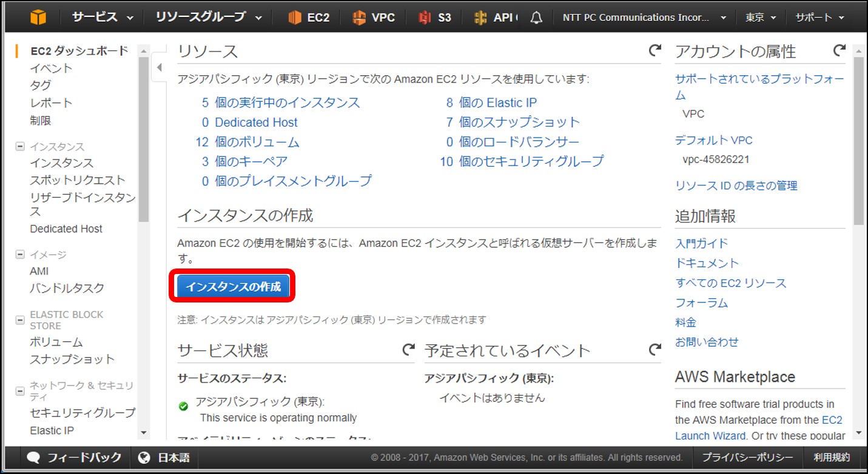Screen dimensions: 868x474
Task: Collapse the イメージ sidebar group
Action: tap(20, 255)
